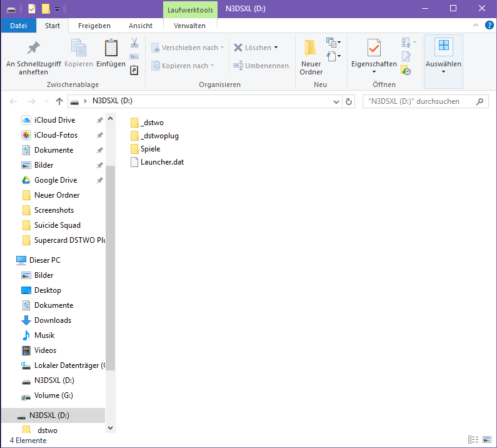Open customize quick access toolbar dropdown
The height and width of the screenshot is (448, 497).
tap(58, 9)
